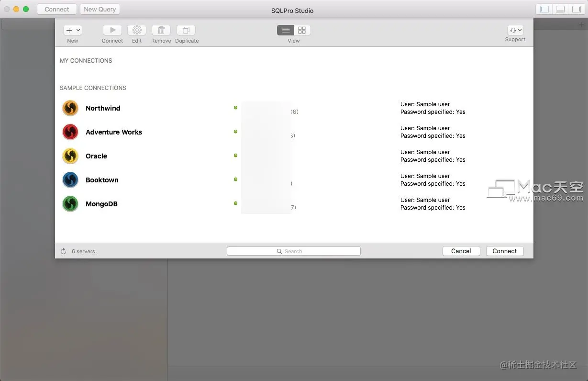588x381 pixels.
Task: Click the Adventure Works connection name
Action: point(114,132)
